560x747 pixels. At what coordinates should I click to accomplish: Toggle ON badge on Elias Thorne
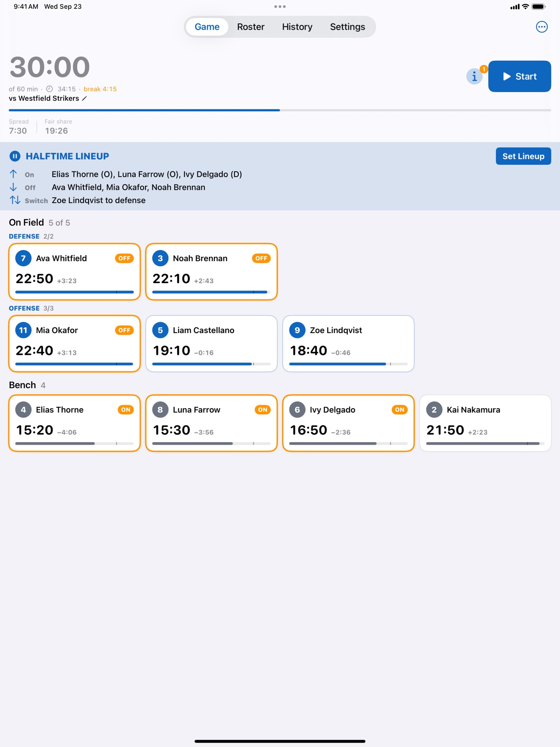[x=125, y=410]
